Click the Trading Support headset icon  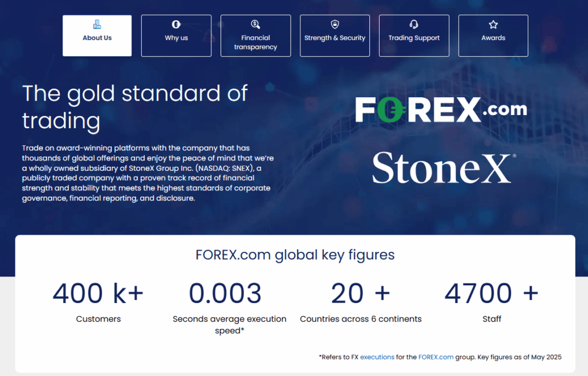click(414, 24)
